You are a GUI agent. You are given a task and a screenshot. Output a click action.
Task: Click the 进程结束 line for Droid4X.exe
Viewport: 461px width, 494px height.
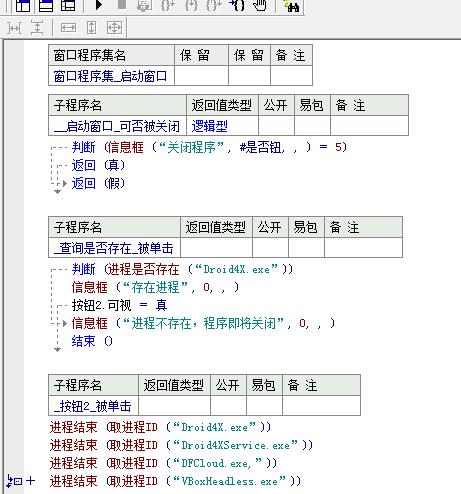[x=160, y=427]
